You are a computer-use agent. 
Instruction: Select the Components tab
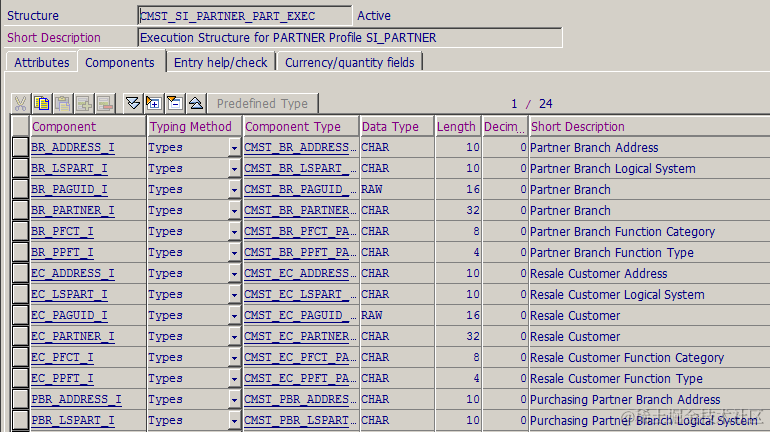point(120,62)
